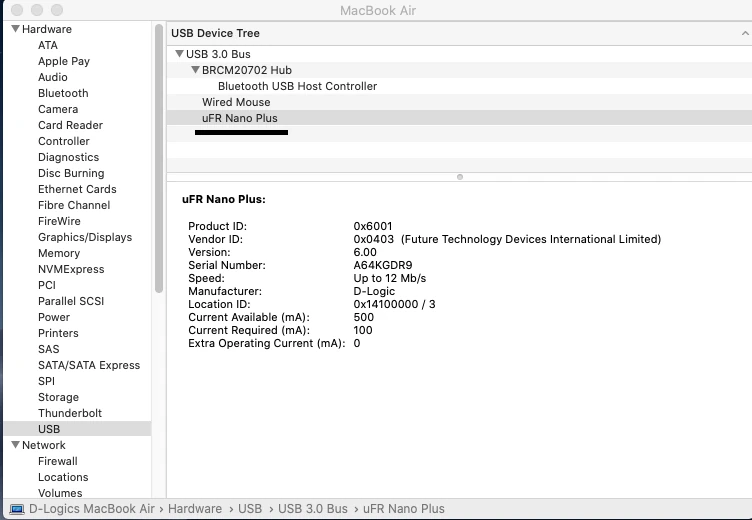Click the Speed value Up to 12 Mb/s
752x520 pixels.
coord(389,278)
